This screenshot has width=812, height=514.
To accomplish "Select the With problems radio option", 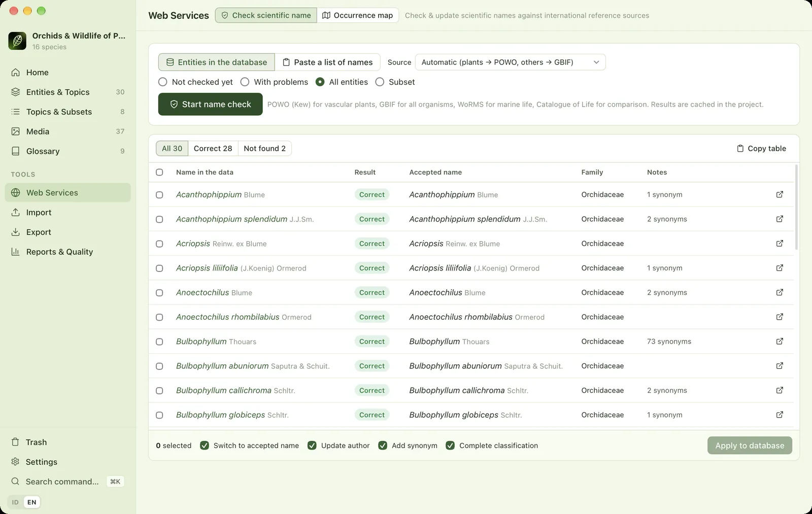I will [x=245, y=82].
